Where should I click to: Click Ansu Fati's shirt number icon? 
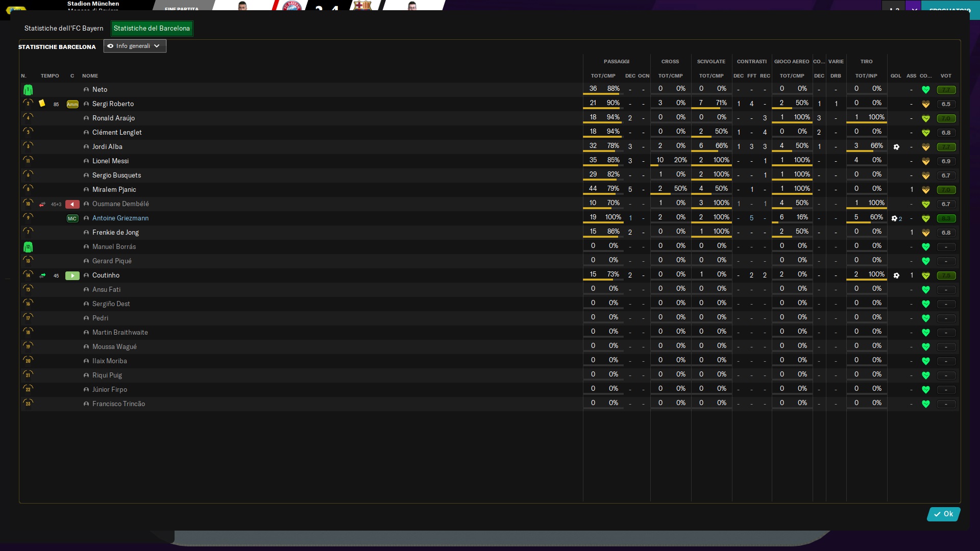tap(28, 289)
